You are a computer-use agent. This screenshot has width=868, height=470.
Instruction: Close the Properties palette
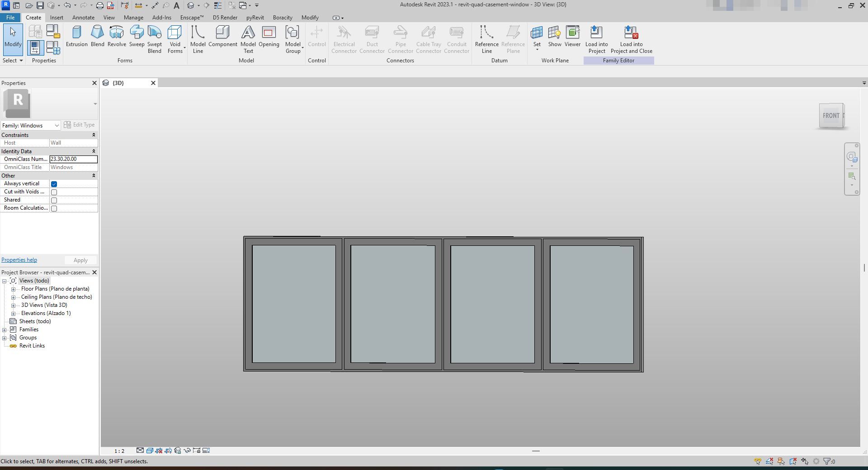tap(94, 83)
